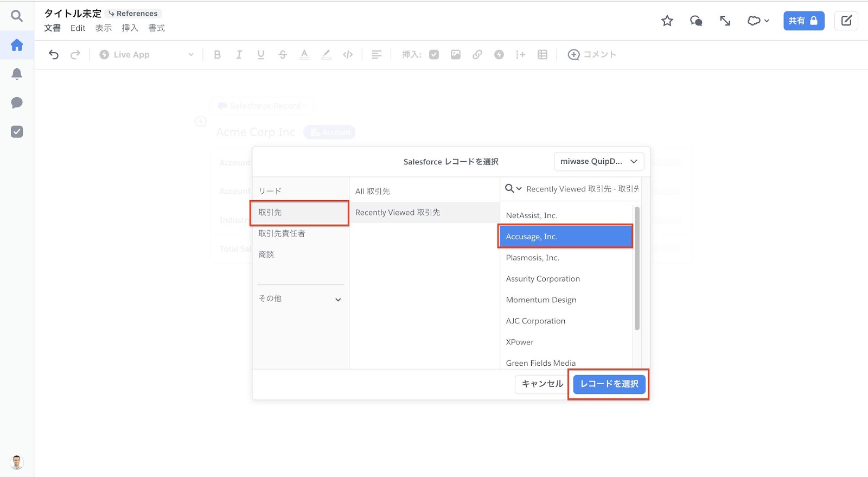Open the highlight color tool
868x477 pixels.
[x=326, y=54]
